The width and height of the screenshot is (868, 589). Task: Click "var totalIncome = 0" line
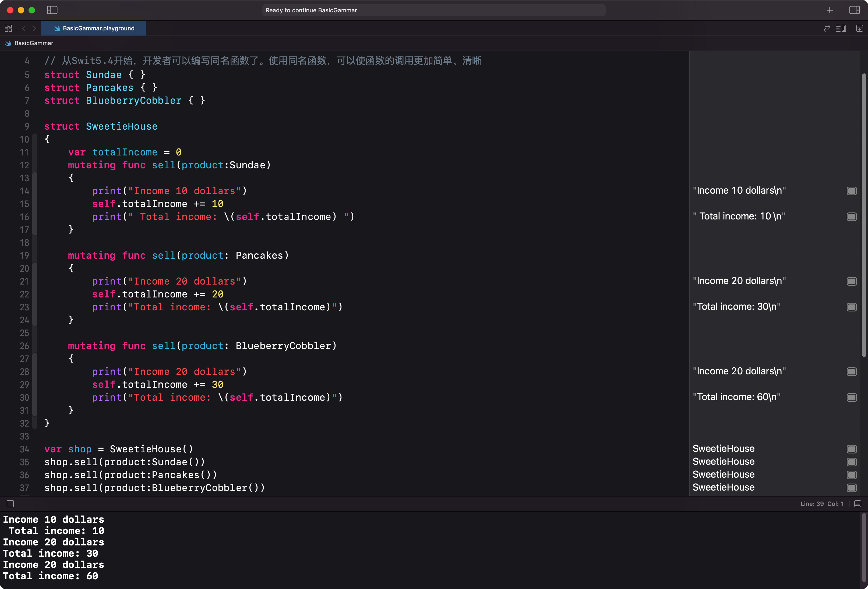(125, 152)
